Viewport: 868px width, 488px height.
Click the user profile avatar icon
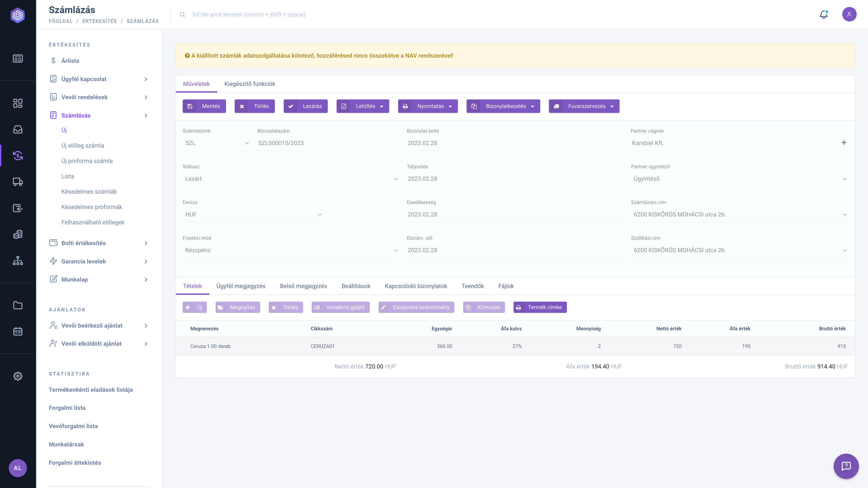(849, 14)
